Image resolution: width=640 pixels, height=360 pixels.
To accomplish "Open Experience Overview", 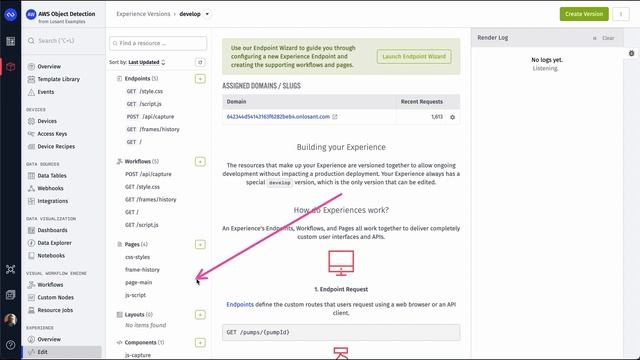I will [x=49, y=339].
